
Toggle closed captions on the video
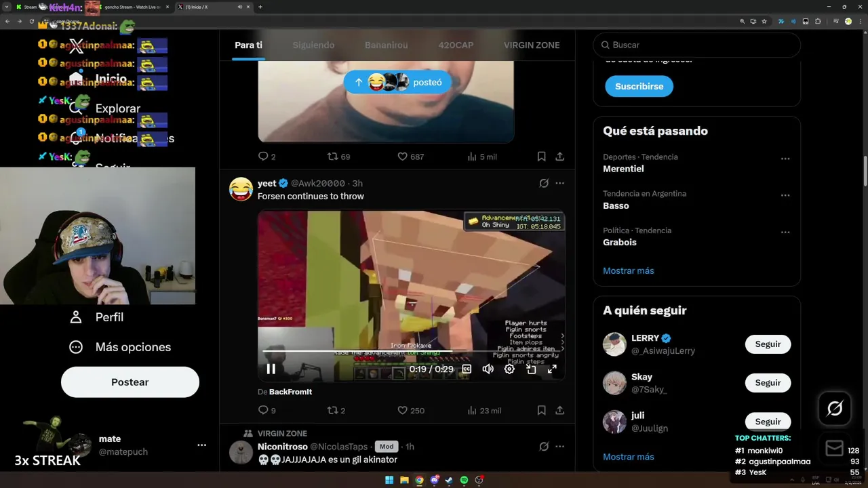tap(467, 369)
